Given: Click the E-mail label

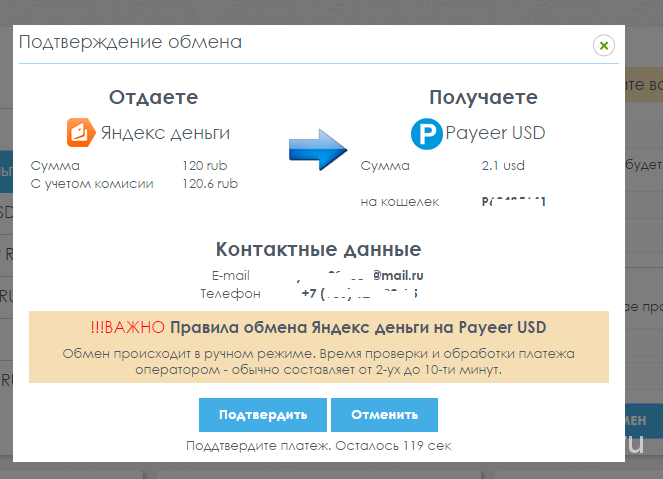Looking at the screenshot, I should 230,276.
